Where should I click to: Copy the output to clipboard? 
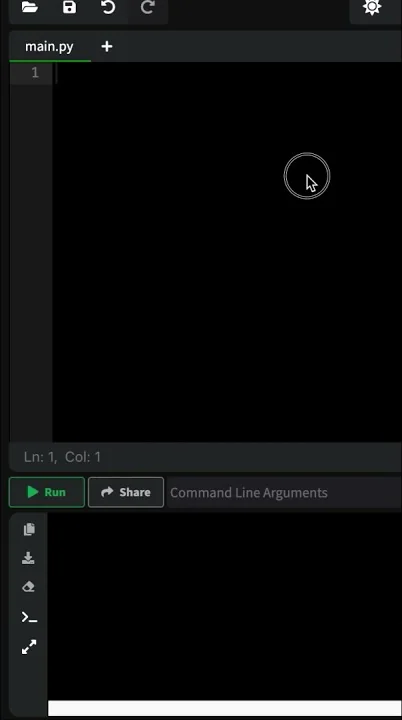(29, 529)
